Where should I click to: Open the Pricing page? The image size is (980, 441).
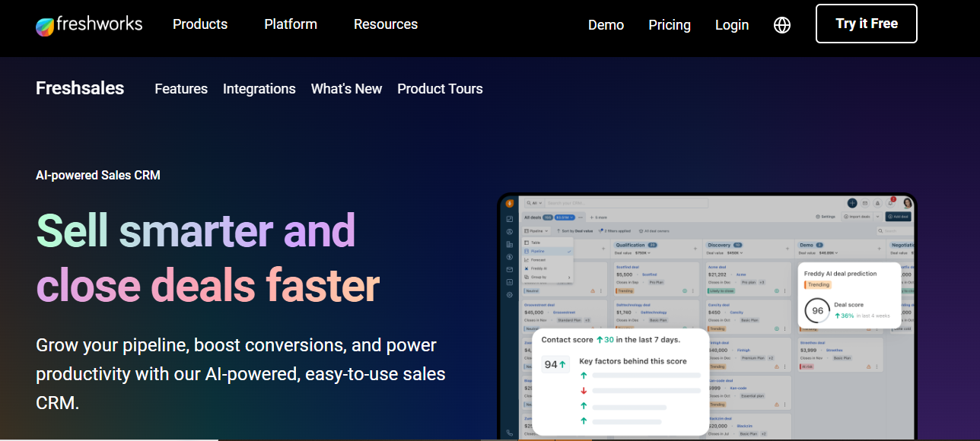(x=670, y=25)
